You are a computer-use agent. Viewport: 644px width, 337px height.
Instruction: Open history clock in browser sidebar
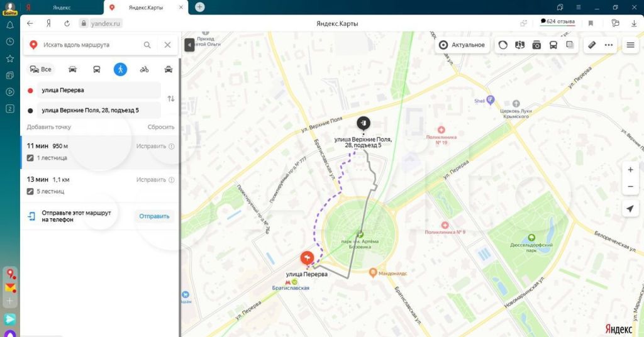point(10,42)
